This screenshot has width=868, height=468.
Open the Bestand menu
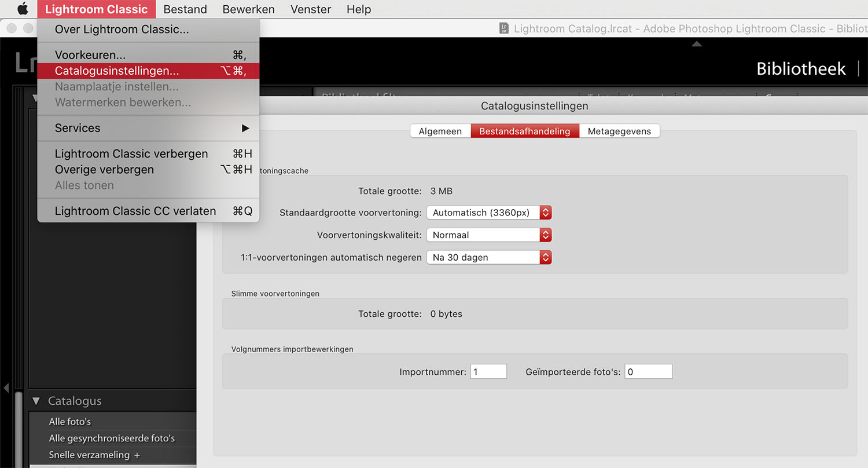point(185,9)
